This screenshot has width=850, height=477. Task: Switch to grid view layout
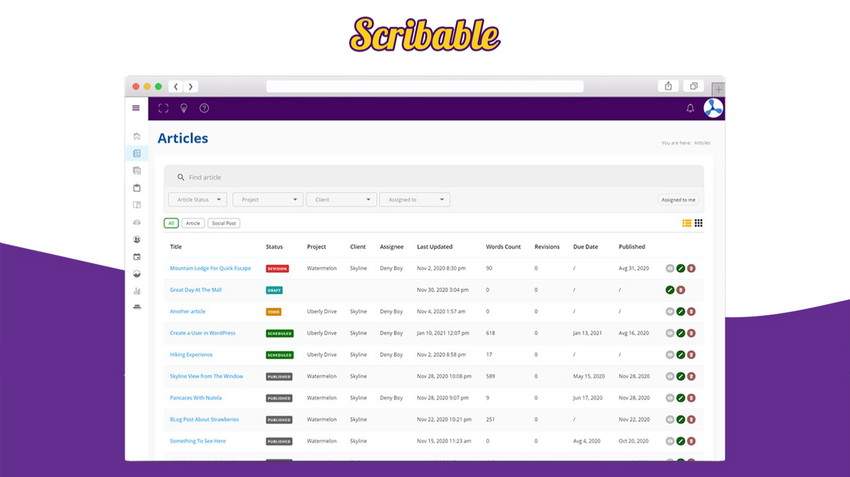pyautogui.click(x=699, y=223)
